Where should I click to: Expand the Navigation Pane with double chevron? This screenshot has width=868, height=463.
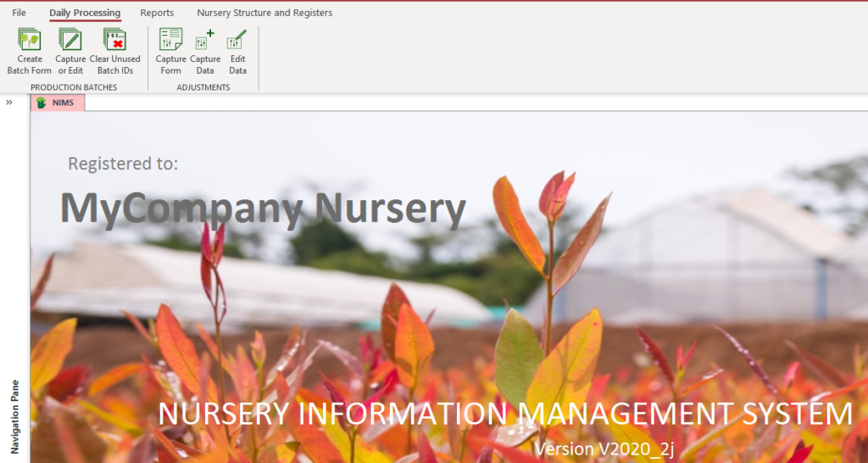click(x=9, y=103)
